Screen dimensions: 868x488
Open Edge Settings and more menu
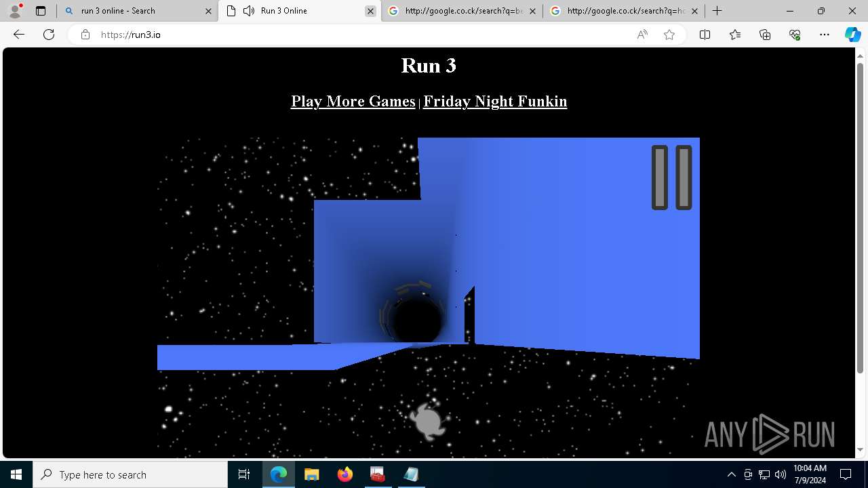pyautogui.click(x=825, y=35)
